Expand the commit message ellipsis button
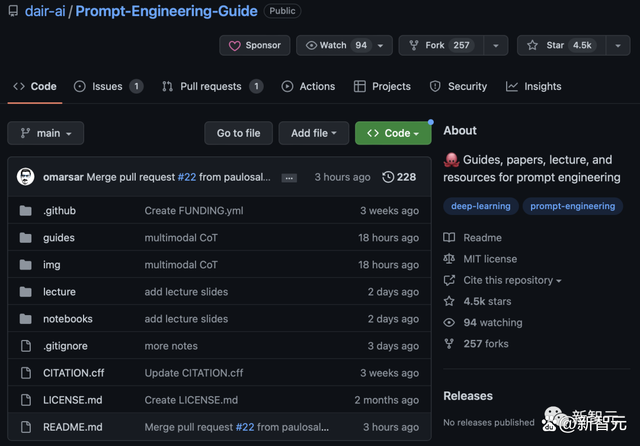Screen dimensions: 640x446 tap(289, 178)
